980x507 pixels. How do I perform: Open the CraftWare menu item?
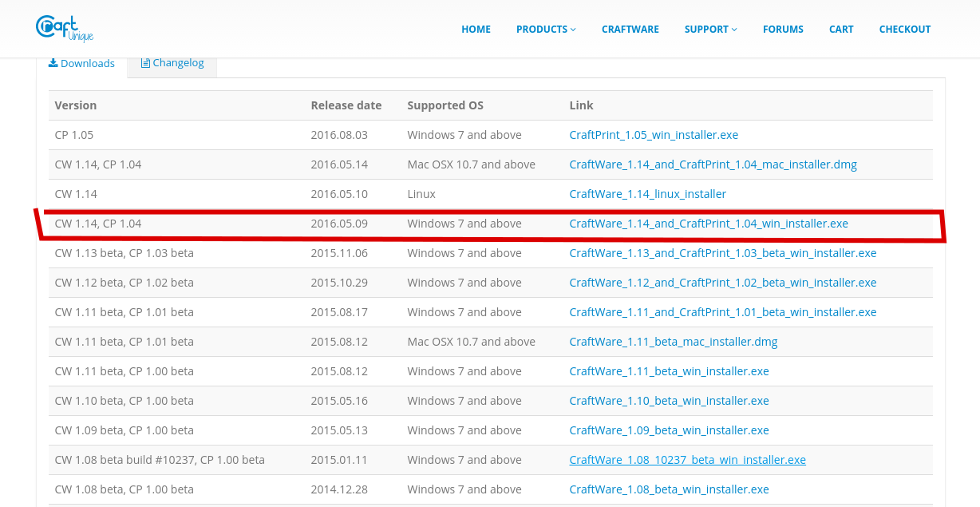coord(630,30)
